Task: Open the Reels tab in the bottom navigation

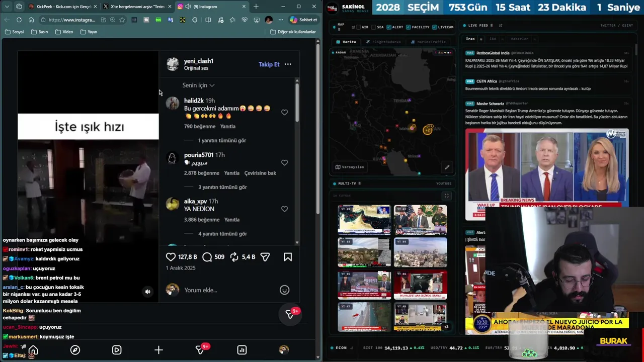Action: point(117,350)
